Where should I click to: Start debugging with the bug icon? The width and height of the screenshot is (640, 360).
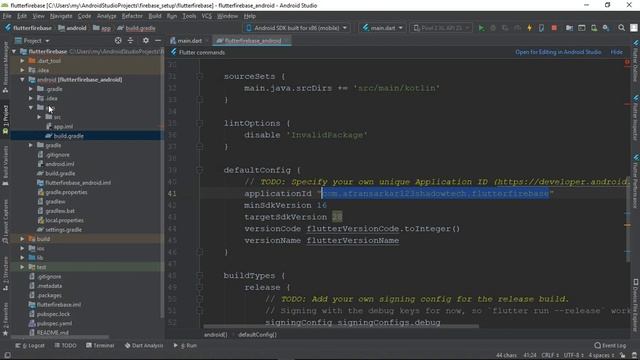[x=493, y=28]
